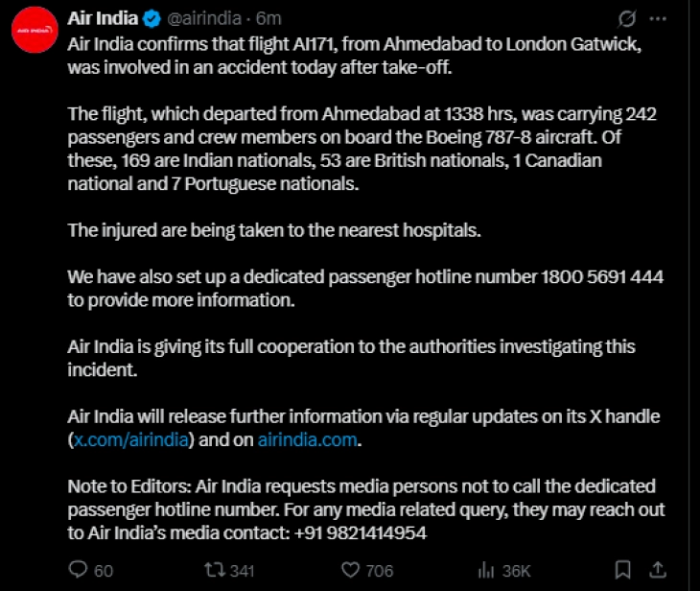The width and height of the screenshot is (700, 591).
Task: Open Grok actions icon on post
Action: [628, 18]
